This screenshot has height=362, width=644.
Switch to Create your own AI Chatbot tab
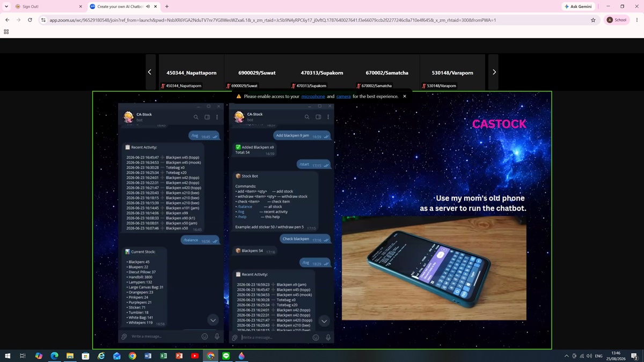(123, 6)
